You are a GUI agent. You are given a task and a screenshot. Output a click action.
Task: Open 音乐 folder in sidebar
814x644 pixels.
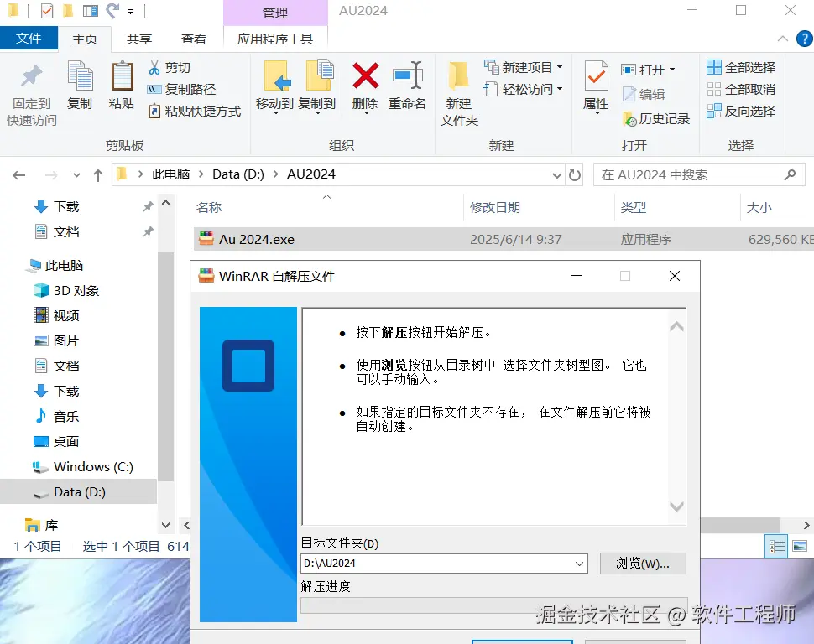[x=66, y=416]
